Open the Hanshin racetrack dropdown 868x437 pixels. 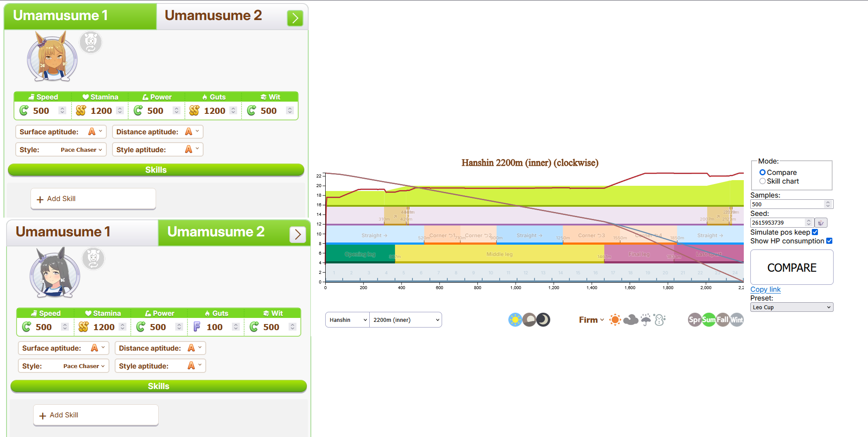(347, 320)
